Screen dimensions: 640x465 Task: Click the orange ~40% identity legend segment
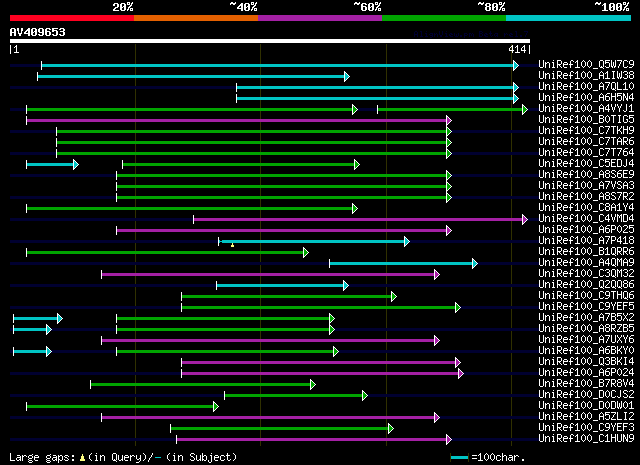click(x=196, y=18)
